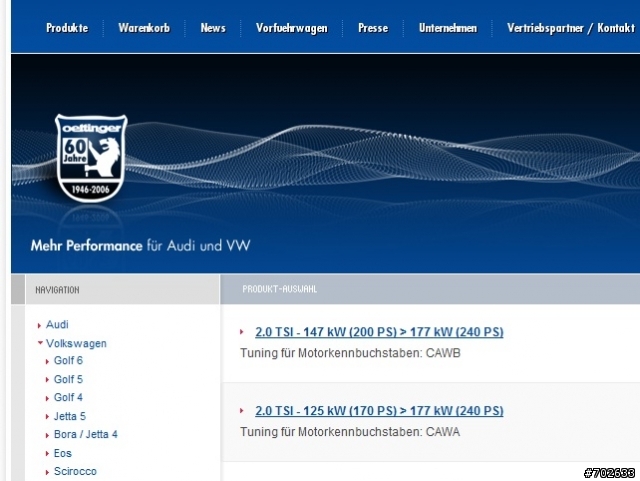This screenshot has height=481, width=640.
Task: Expand the Audi navigation entry
Action: [x=57, y=325]
